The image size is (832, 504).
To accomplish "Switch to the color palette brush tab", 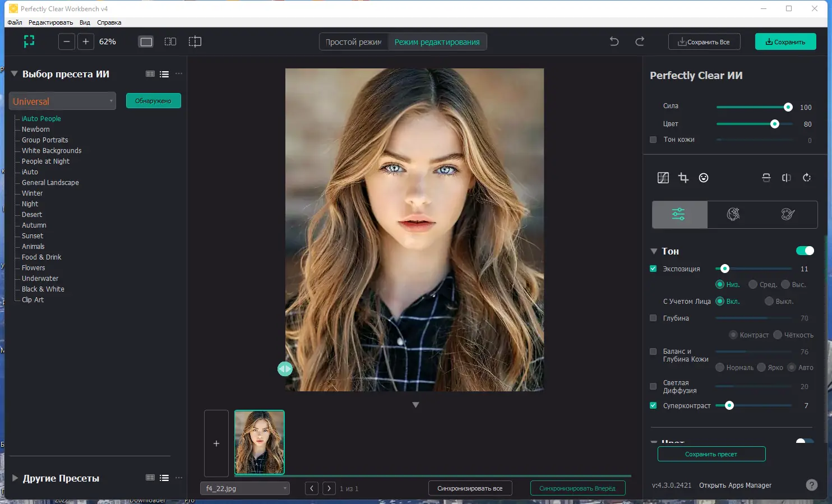I will [788, 214].
